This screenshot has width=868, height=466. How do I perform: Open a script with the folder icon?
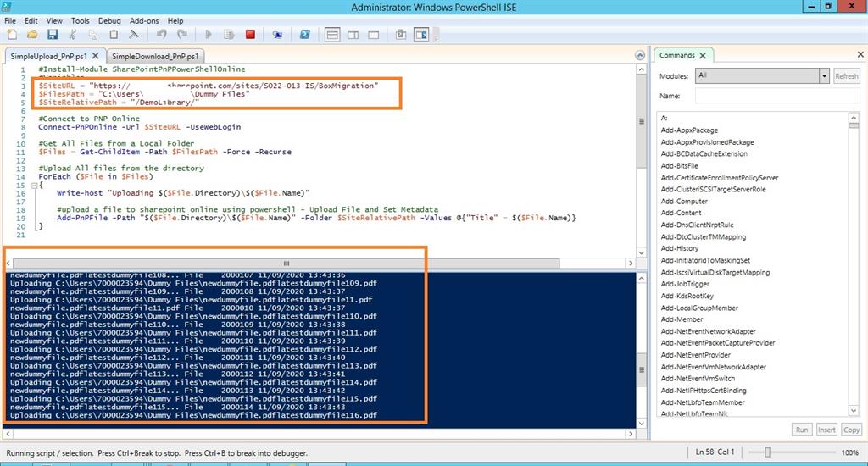(x=32, y=34)
